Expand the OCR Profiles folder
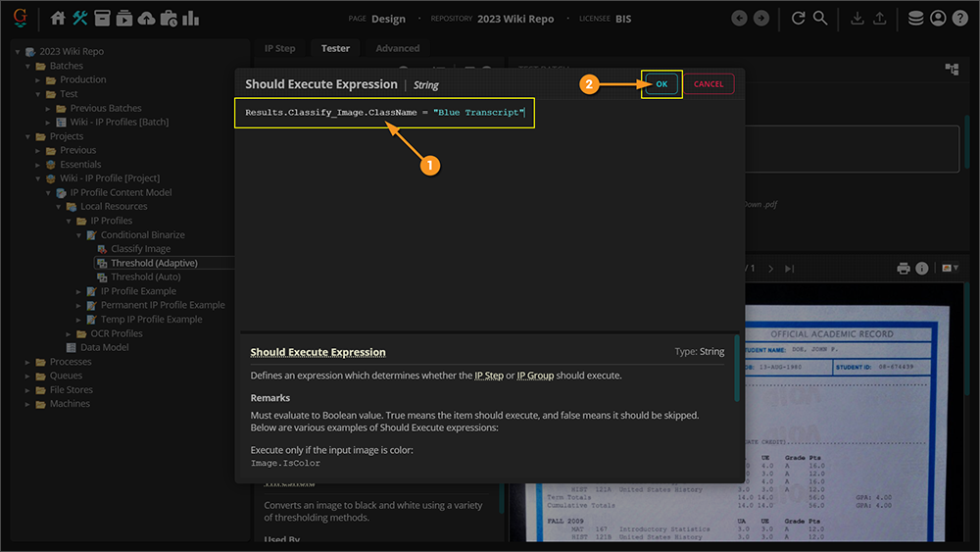The width and height of the screenshot is (980, 552). tap(69, 333)
